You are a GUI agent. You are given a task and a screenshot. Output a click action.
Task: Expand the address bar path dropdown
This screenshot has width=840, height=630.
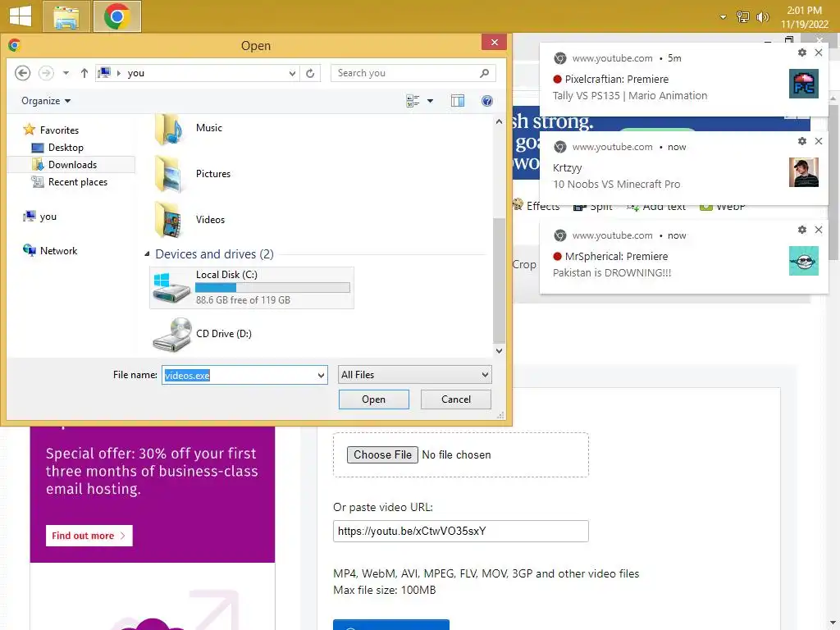pyautogui.click(x=292, y=73)
